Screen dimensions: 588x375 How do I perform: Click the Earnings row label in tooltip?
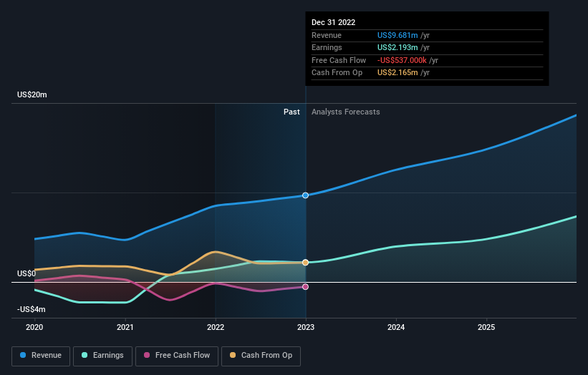pyautogui.click(x=327, y=47)
